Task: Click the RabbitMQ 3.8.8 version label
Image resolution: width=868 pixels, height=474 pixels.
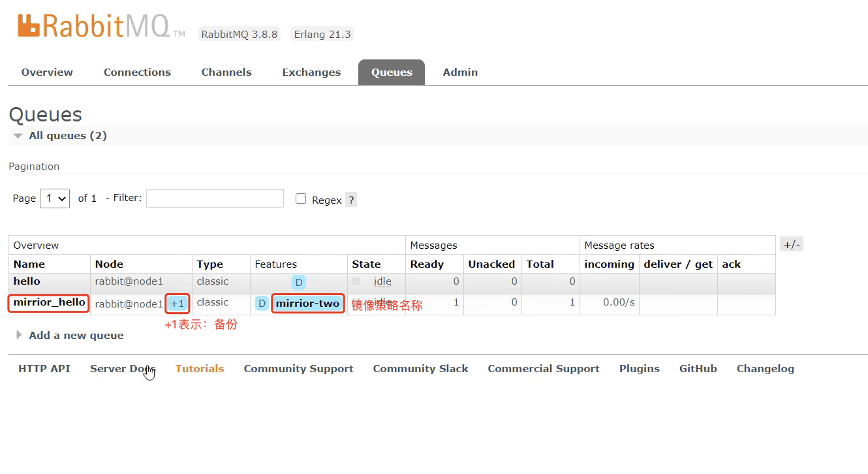Action: tap(240, 34)
